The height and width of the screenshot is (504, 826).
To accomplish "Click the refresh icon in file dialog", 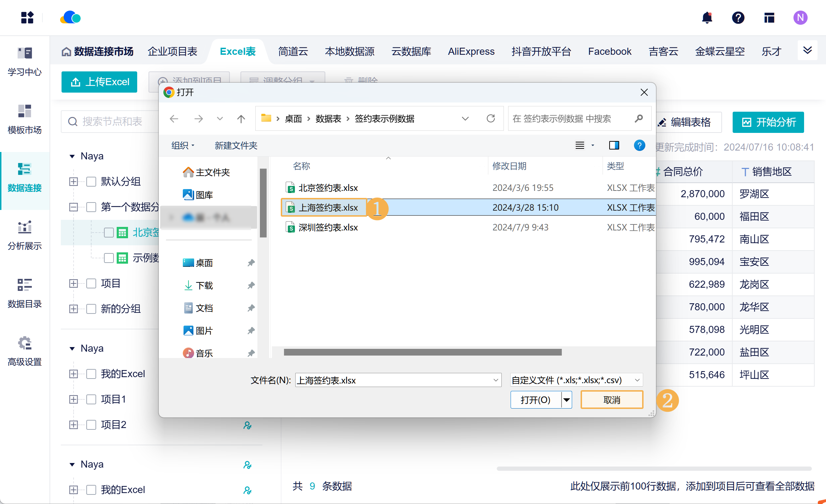I will click(x=490, y=119).
